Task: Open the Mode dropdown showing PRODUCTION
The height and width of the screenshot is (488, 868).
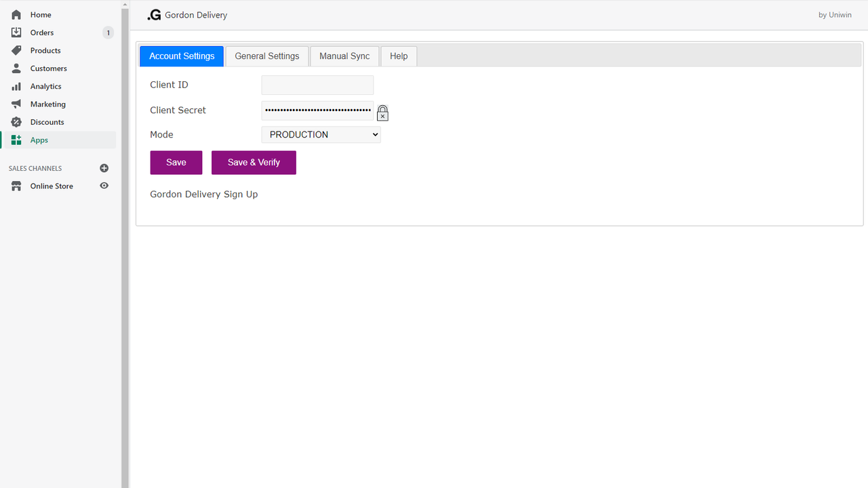Action: pyautogui.click(x=320, y=134)
